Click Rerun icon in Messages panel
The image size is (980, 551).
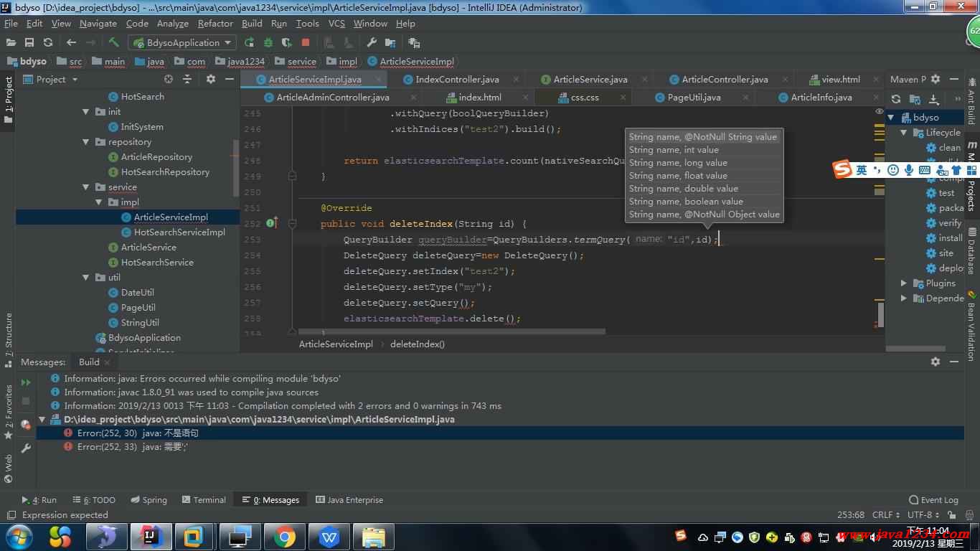tap(26, 382)
